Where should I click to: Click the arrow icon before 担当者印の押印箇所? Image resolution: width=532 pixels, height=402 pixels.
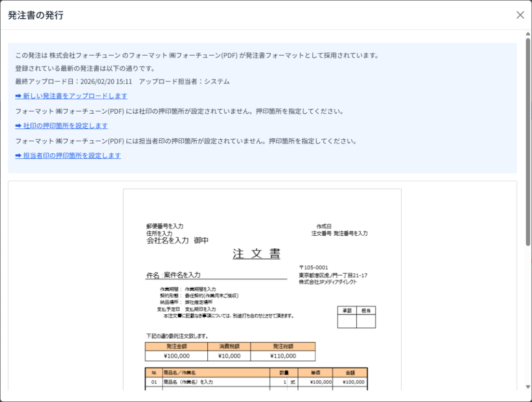[x=18, y=155]
